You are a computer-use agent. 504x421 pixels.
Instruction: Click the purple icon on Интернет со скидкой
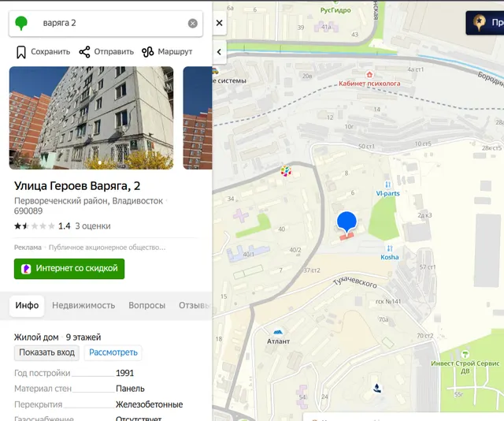(26, 269)
